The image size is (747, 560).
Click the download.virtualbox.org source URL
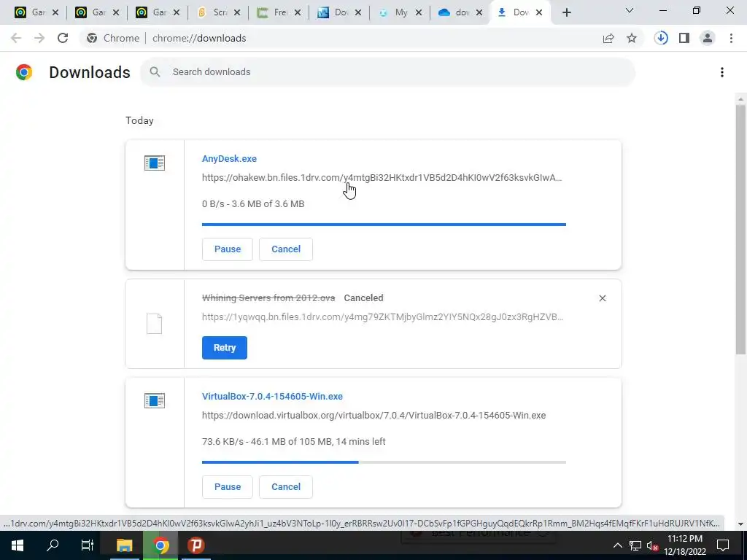pos(373,415)
